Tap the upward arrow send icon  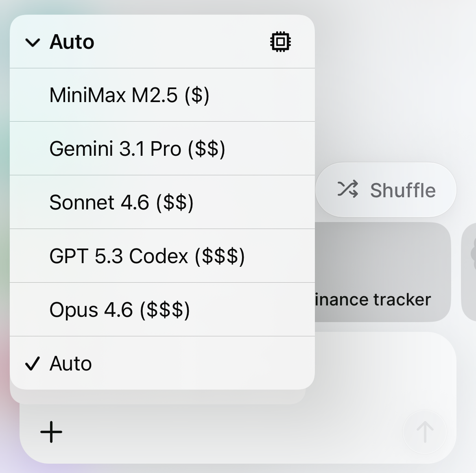[425, 432]
